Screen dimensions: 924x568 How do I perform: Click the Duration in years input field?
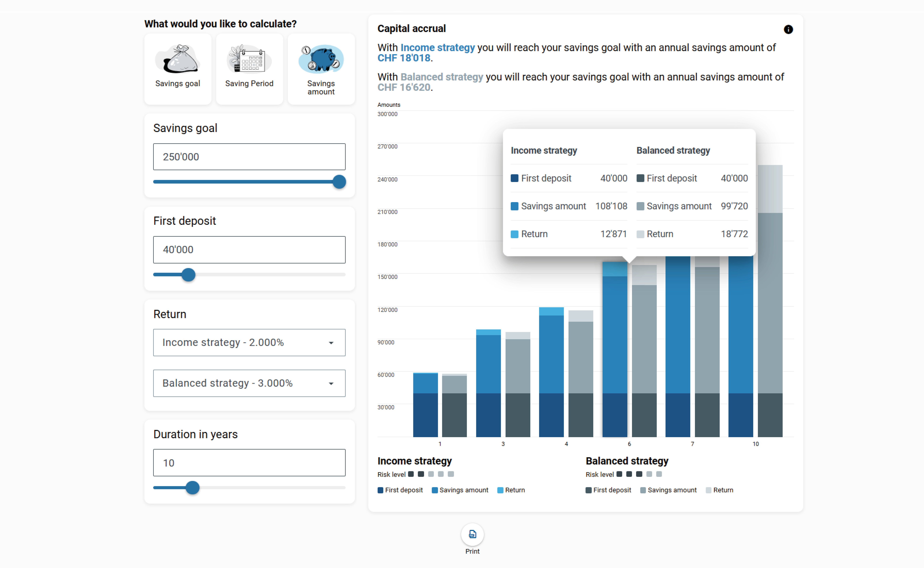coord(249,463)
